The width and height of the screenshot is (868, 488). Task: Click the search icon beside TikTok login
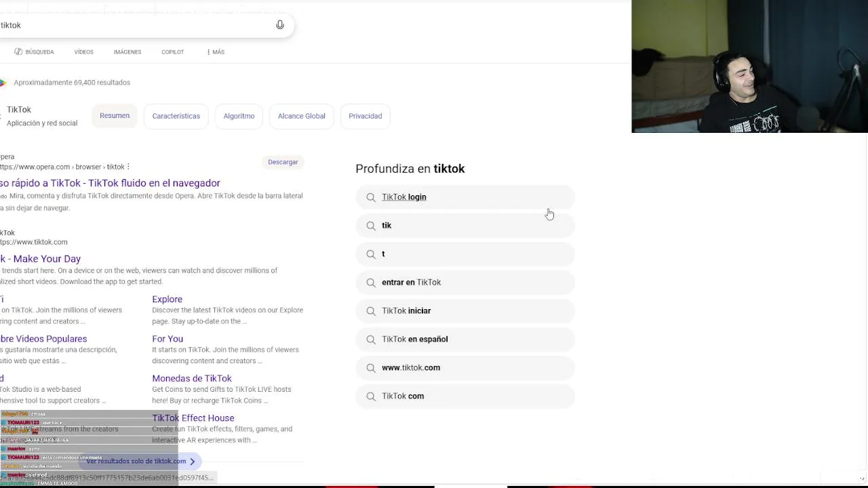point(371,197)
